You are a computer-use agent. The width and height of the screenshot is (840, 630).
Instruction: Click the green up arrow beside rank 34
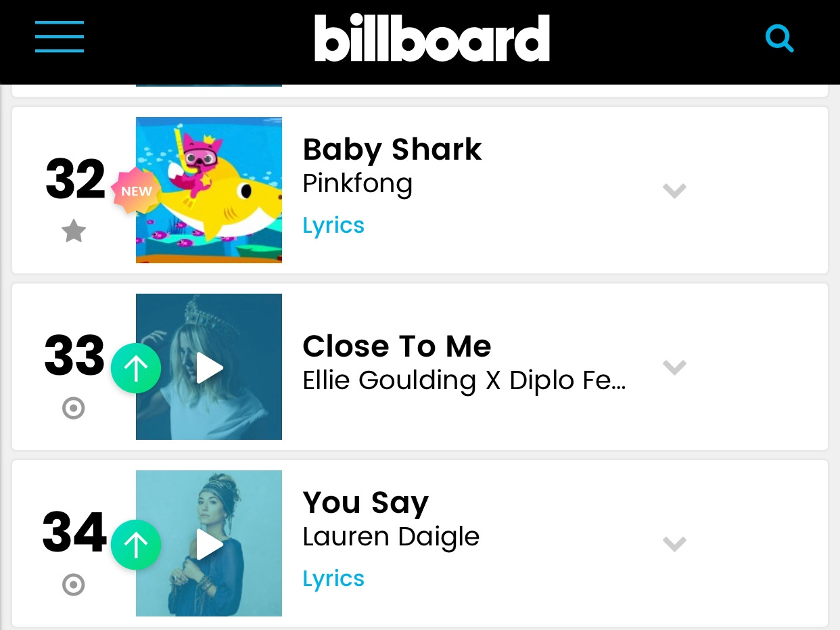(x=136, y=545)
